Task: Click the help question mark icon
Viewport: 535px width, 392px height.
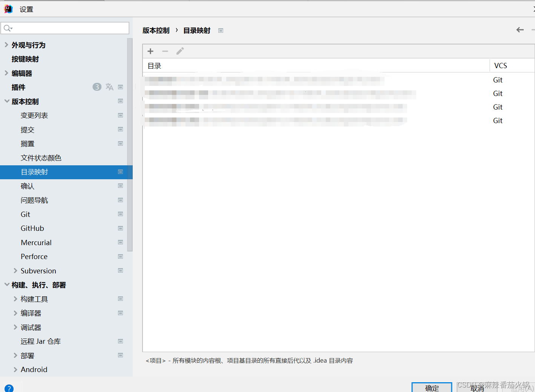Action: point(9,388)
